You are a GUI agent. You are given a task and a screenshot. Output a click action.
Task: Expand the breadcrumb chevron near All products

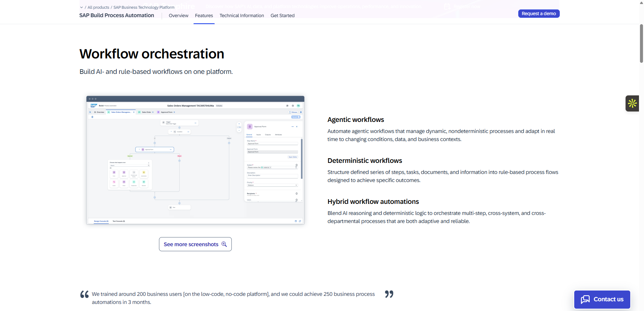81,7
